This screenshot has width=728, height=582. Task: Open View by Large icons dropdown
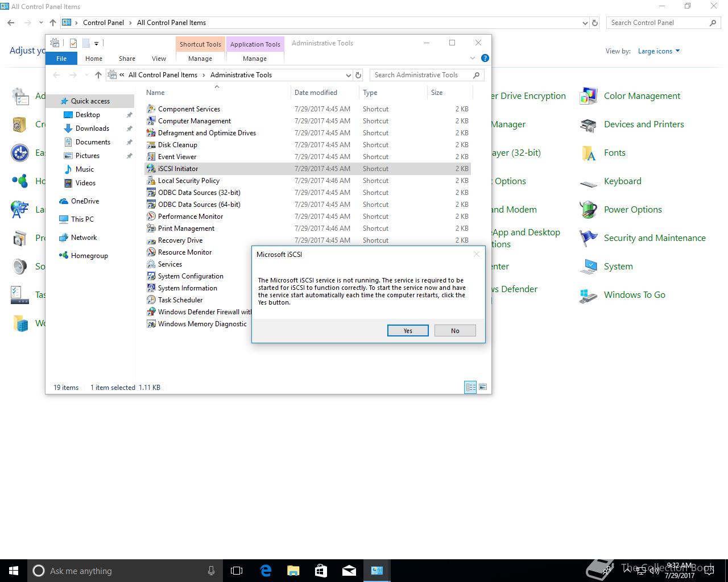[x=659, y=51]
